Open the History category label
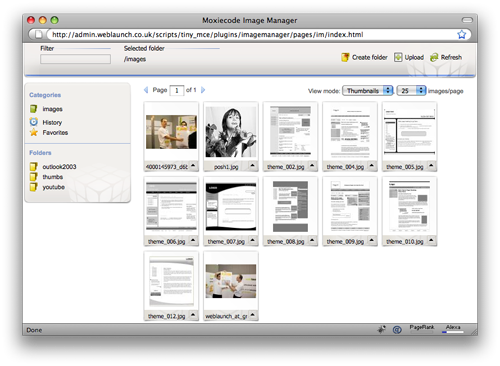500x366 pixels. (x=52, y=122)
